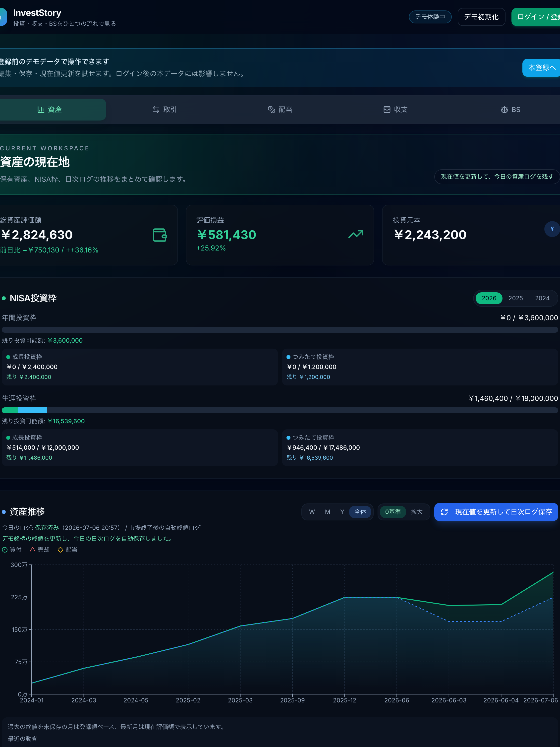
Task: Click ¥1,460,400 / ¥18,000,000 lifetime total
Action: [513, 398]
